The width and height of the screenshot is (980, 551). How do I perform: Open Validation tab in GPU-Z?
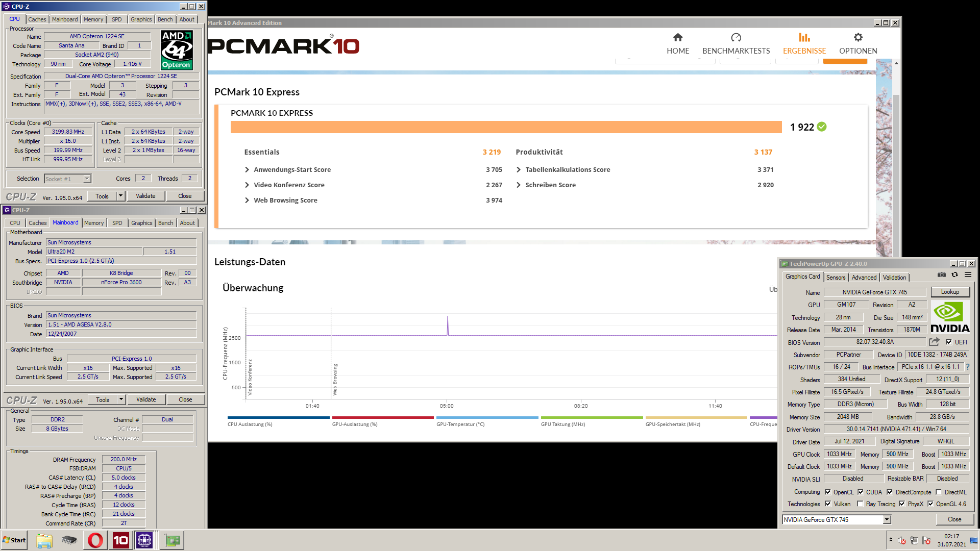894,278
